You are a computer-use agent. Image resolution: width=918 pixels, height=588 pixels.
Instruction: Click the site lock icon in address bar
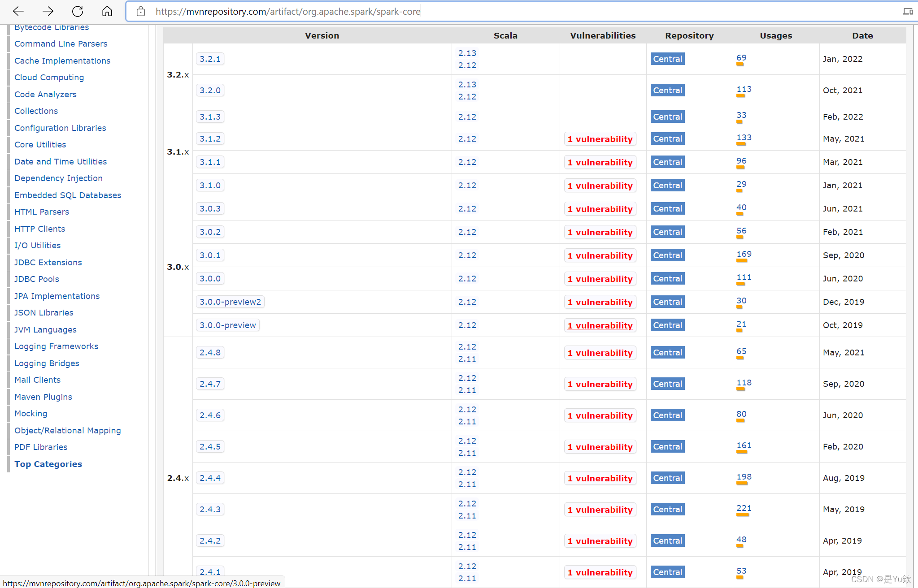coord(141,11)
